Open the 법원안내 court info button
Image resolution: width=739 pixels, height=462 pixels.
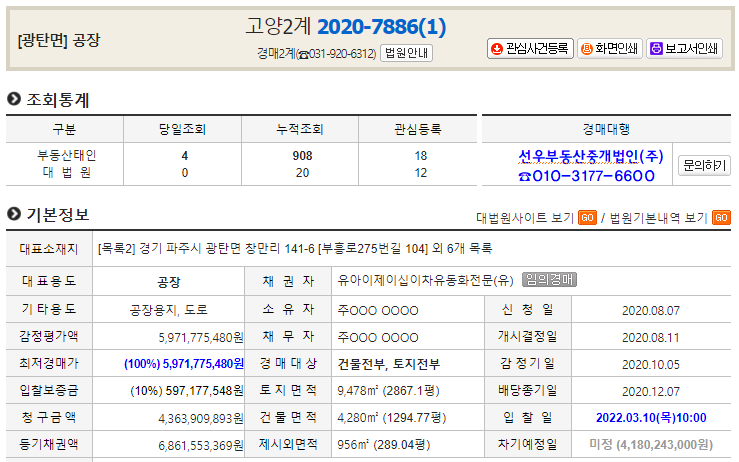[406, 53]
